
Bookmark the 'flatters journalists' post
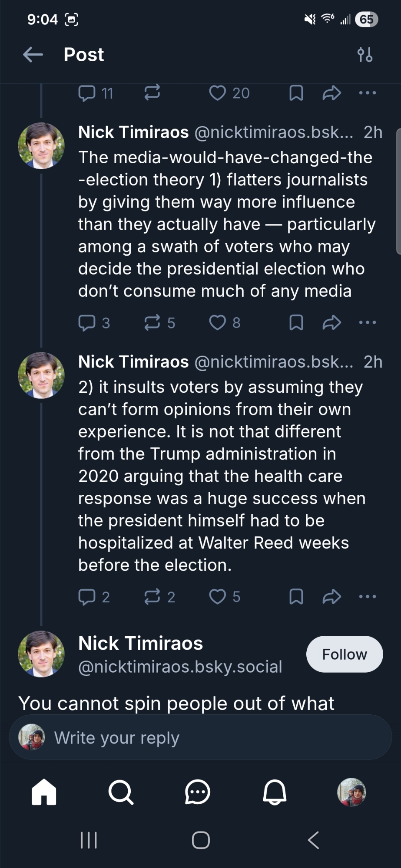(x=296, y=322)
